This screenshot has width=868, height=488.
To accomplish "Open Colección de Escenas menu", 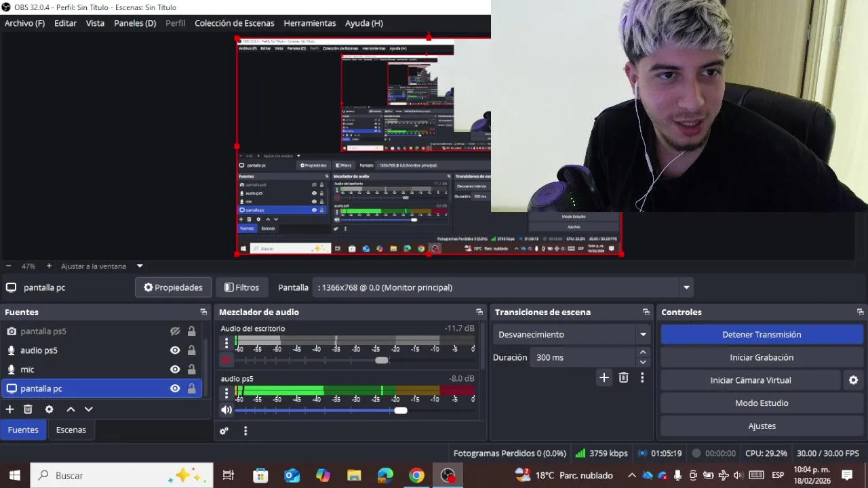I will [x=235, y=23].
